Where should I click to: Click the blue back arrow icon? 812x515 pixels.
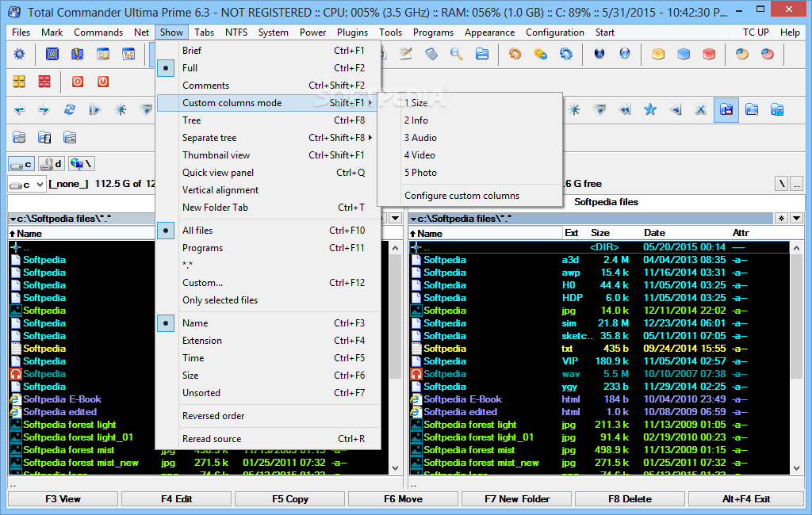click(x=19, y=109)
